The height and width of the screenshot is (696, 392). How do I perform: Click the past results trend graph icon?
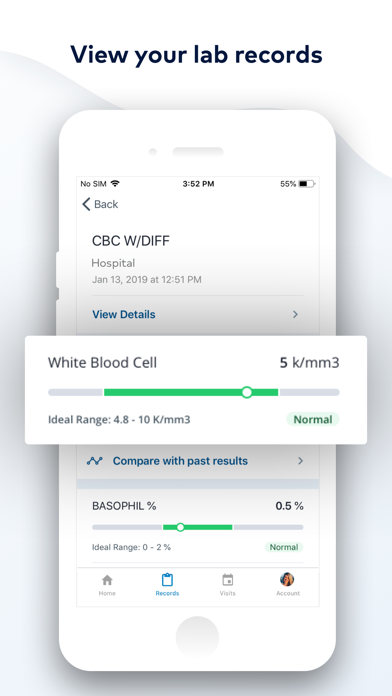pos(94,461)
